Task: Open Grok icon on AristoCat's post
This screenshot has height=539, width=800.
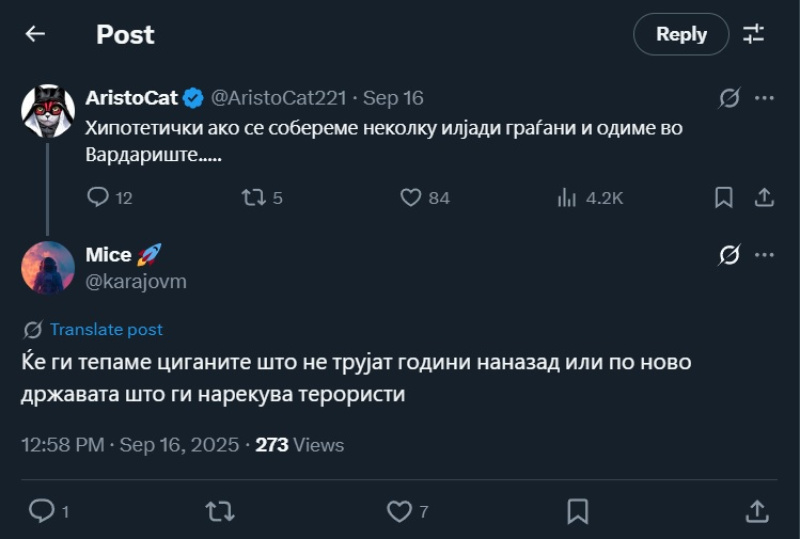Action: point(729,98)
